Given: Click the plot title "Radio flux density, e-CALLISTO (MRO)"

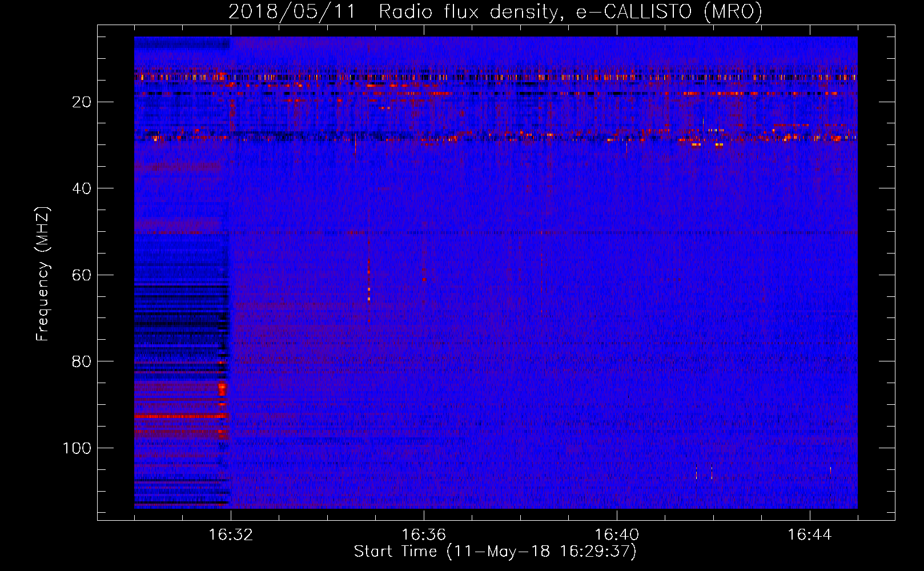Looking at the screenshot, I should coord(571,12).
